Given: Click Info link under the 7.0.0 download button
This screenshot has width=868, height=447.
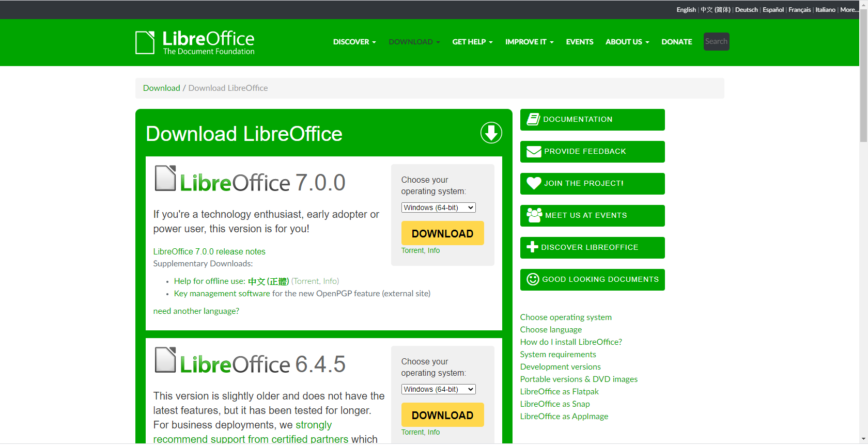Looking at the screenshot, I should (x=434, y=250).
